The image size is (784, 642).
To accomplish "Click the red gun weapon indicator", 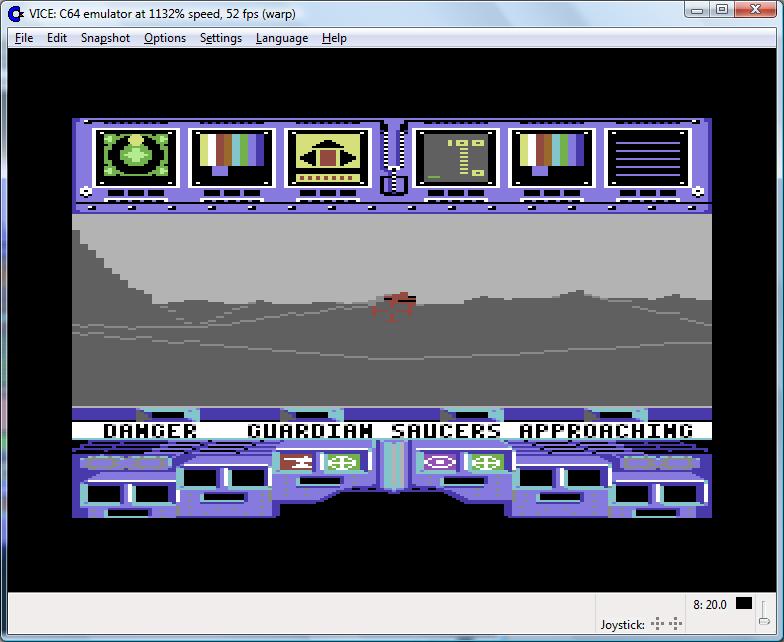I will pyautogui.click(x=296, y=462).
